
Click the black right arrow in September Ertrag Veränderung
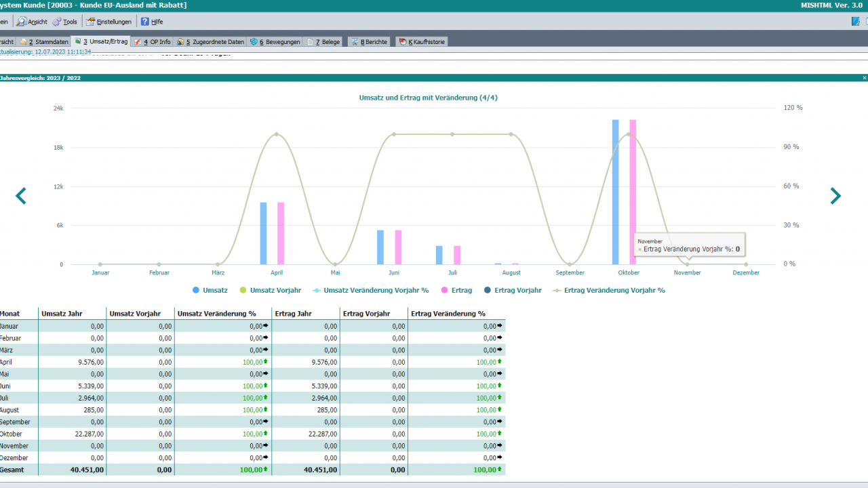[499, 422]
